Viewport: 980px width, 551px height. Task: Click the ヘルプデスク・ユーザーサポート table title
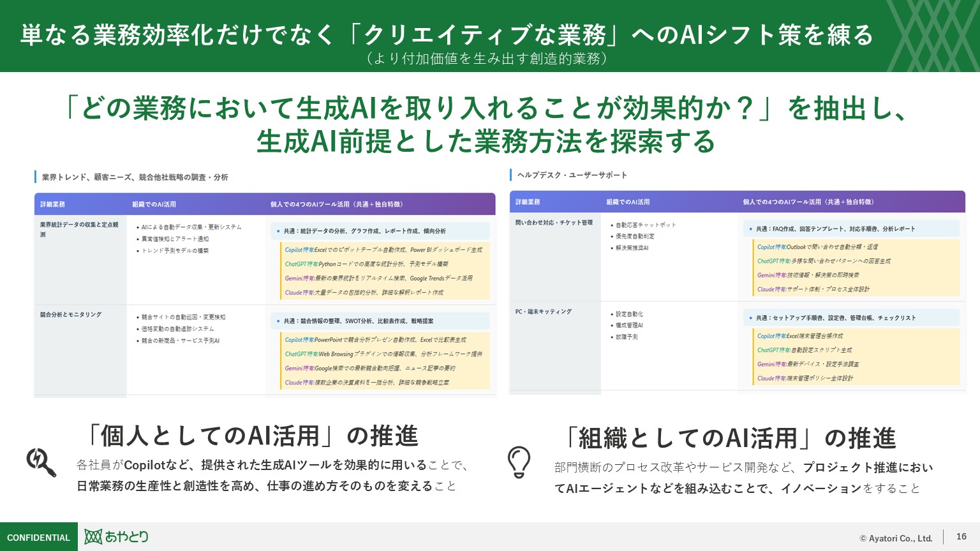click(572, 175)
